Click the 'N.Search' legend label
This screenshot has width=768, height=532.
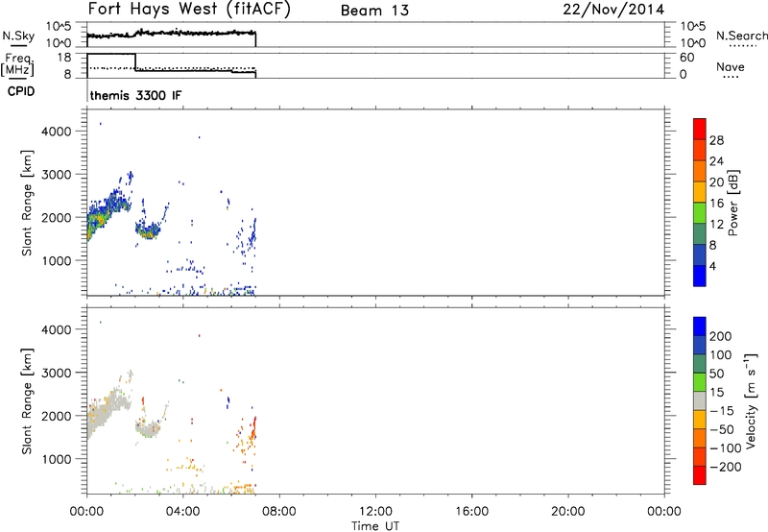pos(741,36)
